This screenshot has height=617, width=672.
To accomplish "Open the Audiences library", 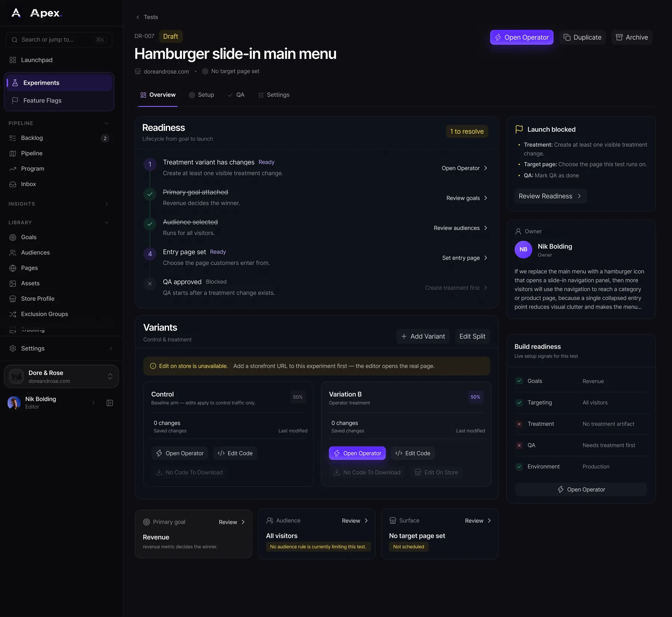I will coord(59,253).
